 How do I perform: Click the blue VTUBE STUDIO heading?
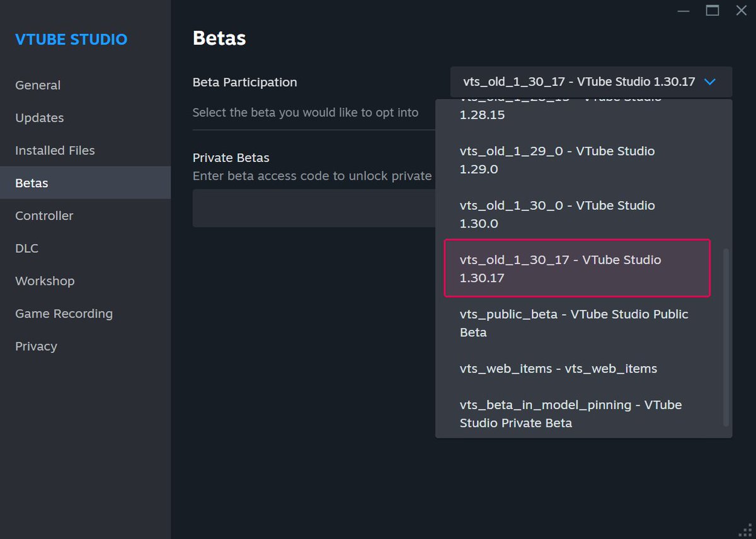71,39
